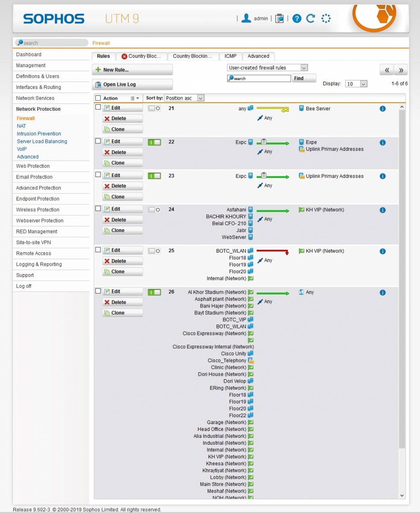
Task: Click info icon for rule 21
Action: point(382,109)
